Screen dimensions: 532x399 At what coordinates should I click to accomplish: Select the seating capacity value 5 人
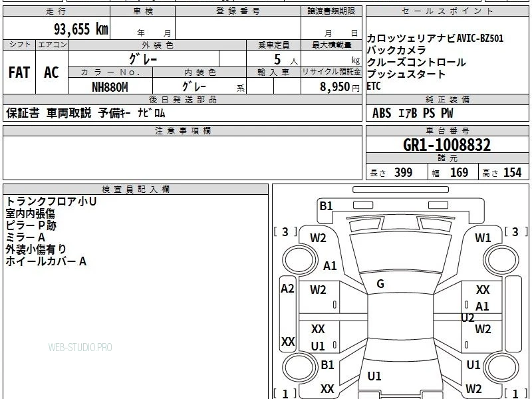point(286,60)
